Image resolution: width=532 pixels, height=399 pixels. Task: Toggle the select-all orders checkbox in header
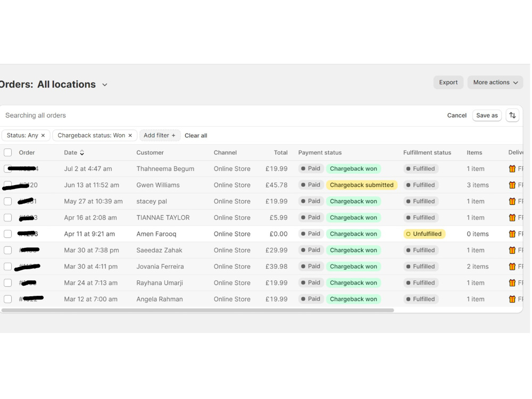tap(8, 152)
